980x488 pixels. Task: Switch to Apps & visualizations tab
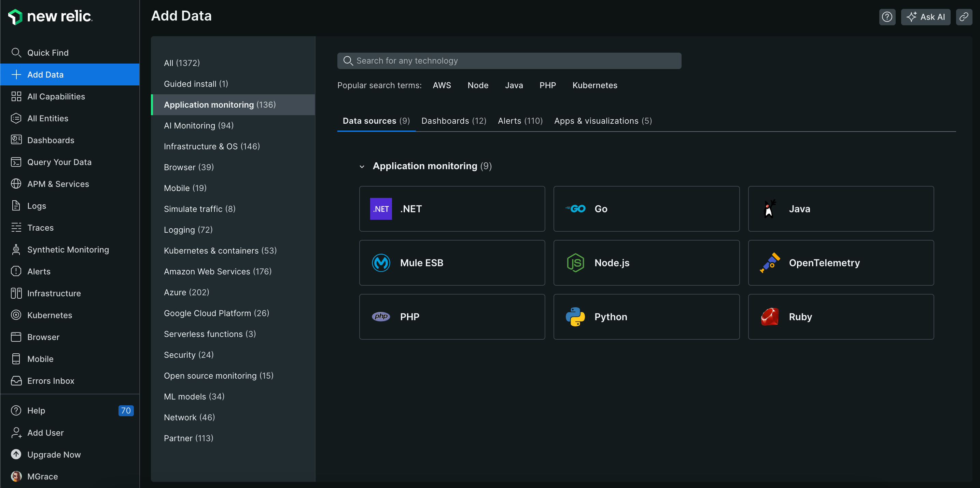point(603,121)
